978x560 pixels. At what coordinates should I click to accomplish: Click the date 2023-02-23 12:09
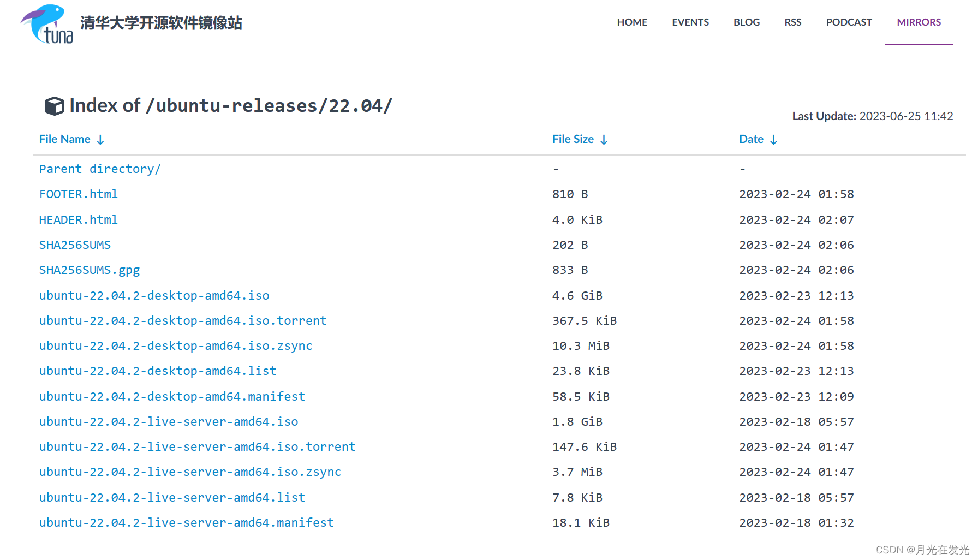[796, 397]
